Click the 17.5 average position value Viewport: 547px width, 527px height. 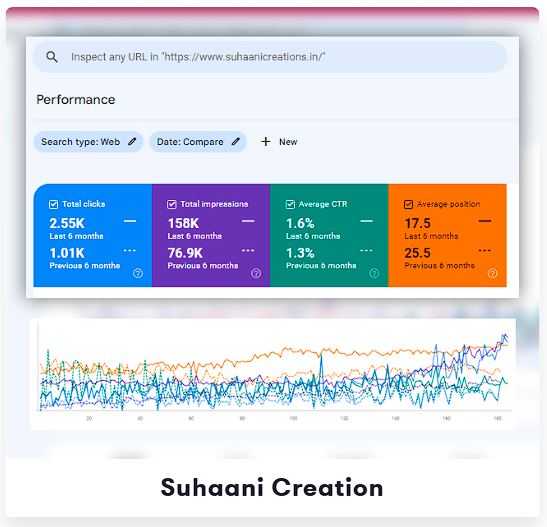tap(418, 223)
